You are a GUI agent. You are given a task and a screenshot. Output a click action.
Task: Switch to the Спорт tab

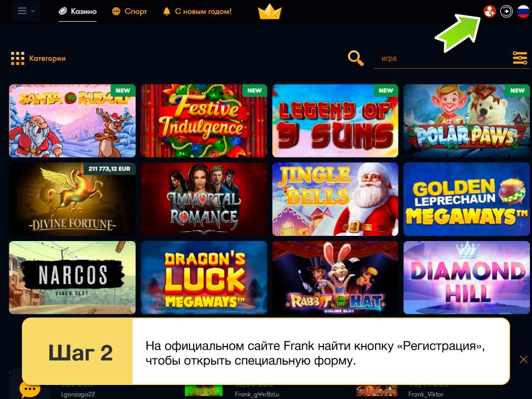click(129, 11)
